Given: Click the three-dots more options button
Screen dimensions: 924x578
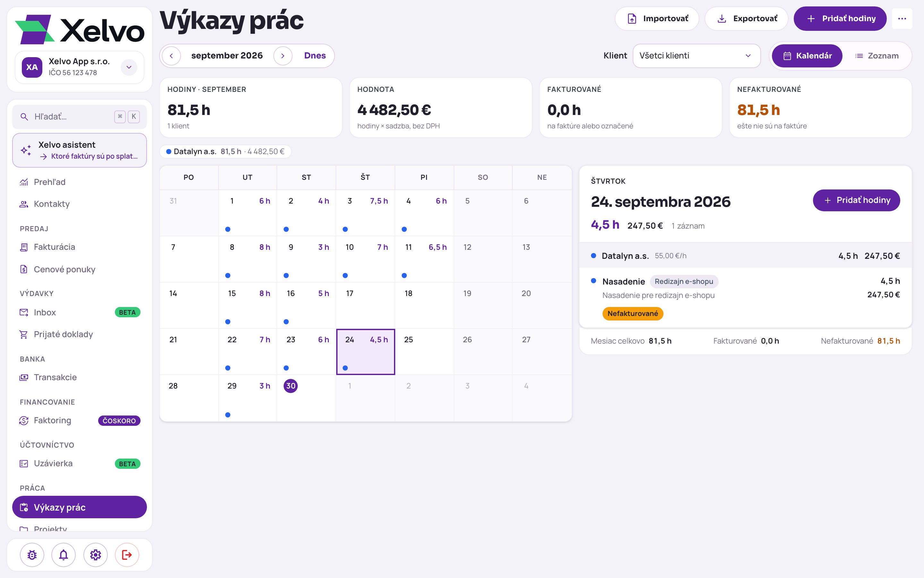Looking at the screenshot, I should click(902, 18).
